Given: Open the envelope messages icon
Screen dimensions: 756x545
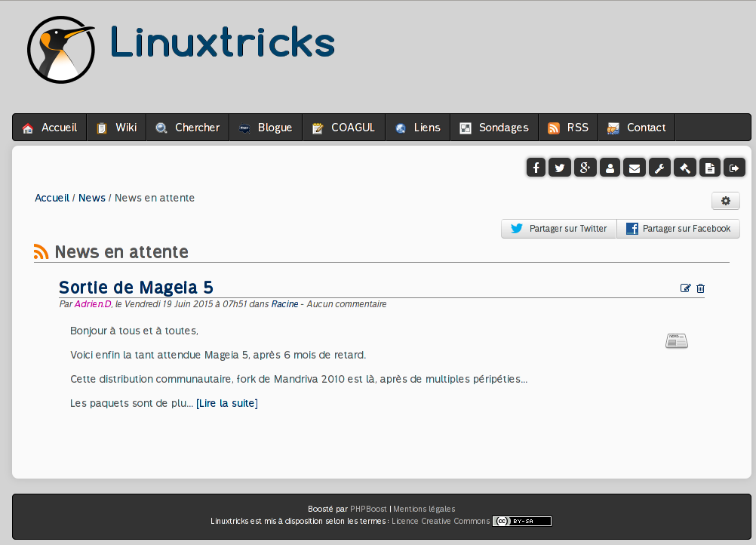Looking at the screenshot, I should tap(635, 168).
